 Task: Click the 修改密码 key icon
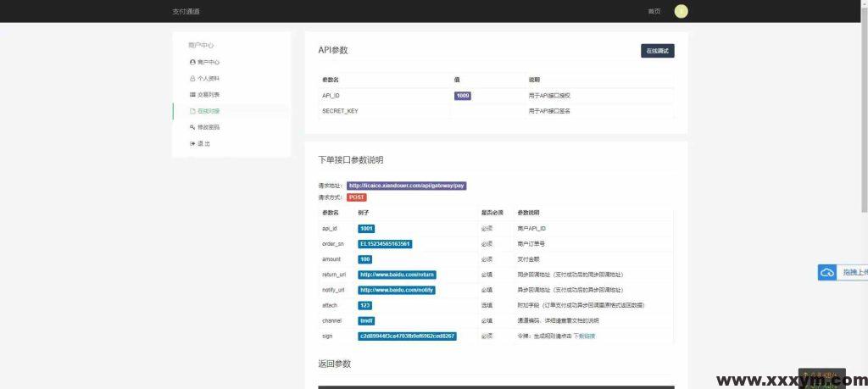coord(192,127)
